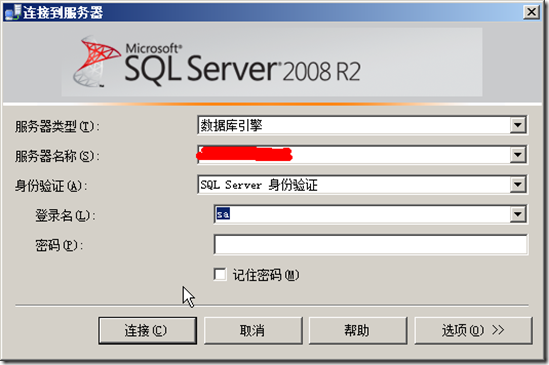Click the 记住密码(M) label text

click(x=266, y=275)
